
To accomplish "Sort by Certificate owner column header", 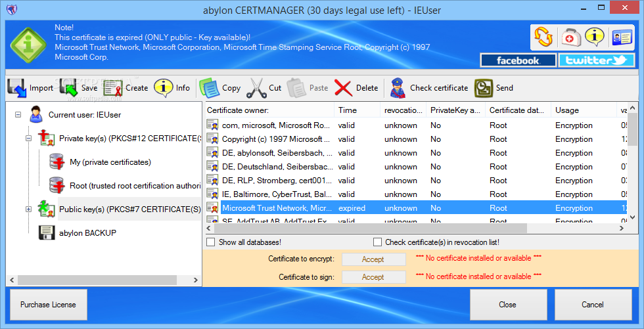I will point(270,110).
